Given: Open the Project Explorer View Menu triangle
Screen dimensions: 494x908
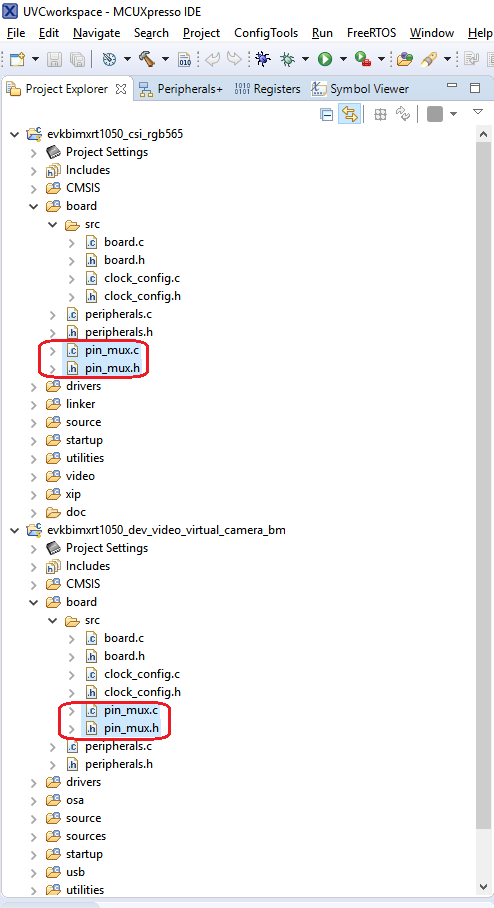Looking at the screenshot, I should (478, 111).
